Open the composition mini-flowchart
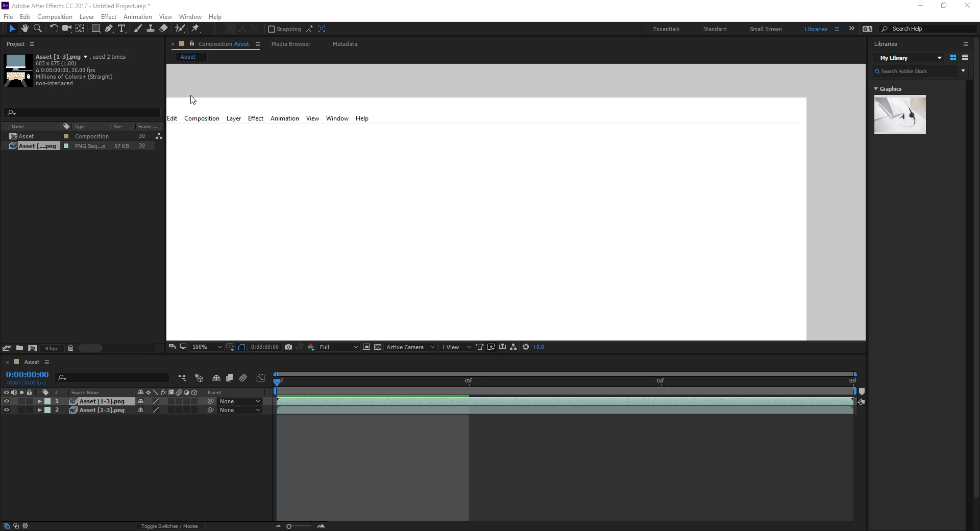This screenshot has width=980, height=531. tap(182, 378)
